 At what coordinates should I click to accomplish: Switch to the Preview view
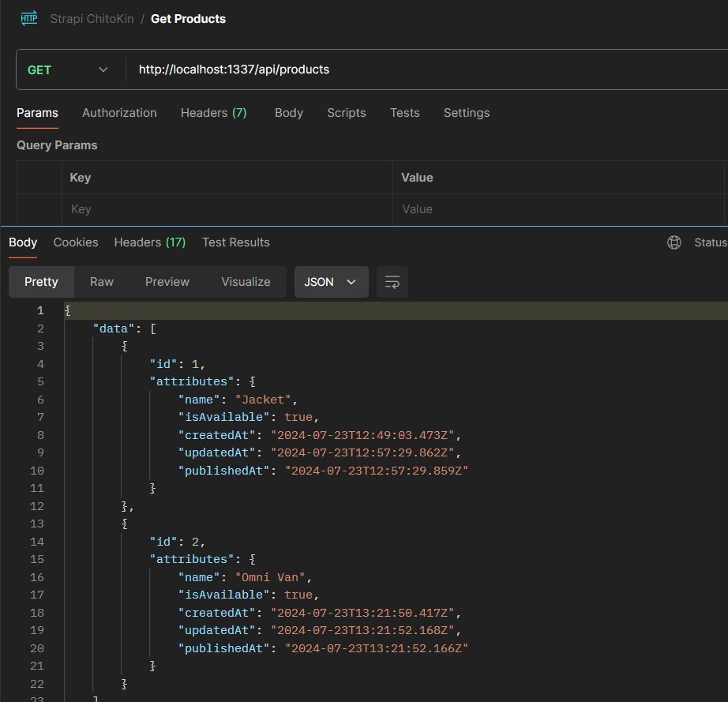167,282
